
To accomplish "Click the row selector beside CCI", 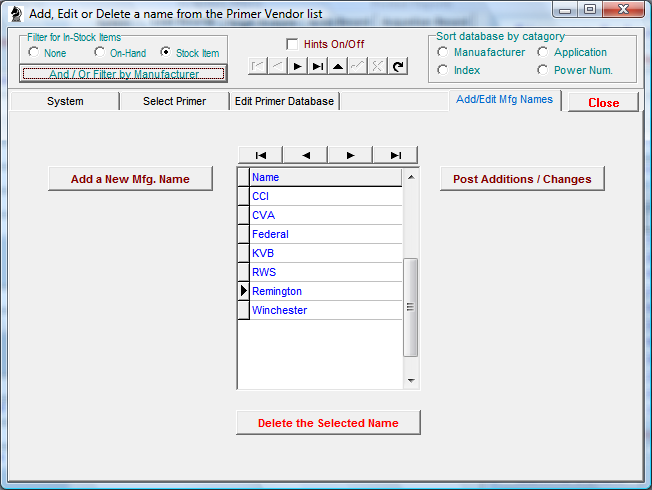I will (x=244, y=196).
